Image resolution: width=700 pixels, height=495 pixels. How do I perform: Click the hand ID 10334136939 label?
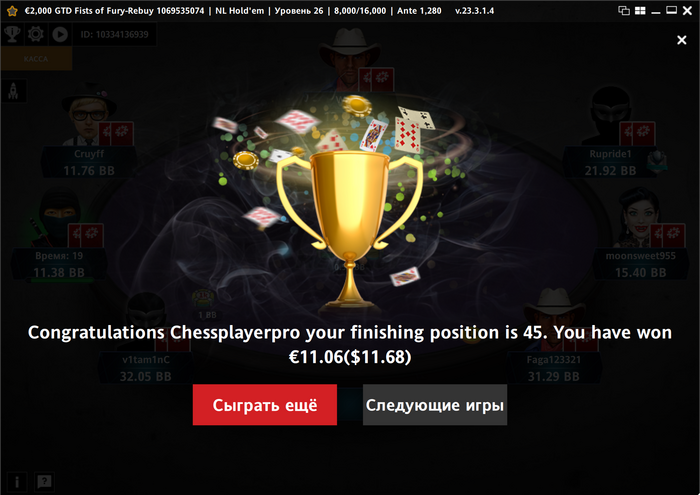click(x=114, y=34)
